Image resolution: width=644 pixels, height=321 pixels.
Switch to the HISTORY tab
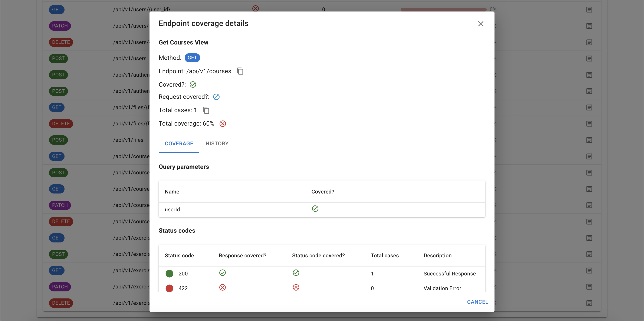(217, 144)
